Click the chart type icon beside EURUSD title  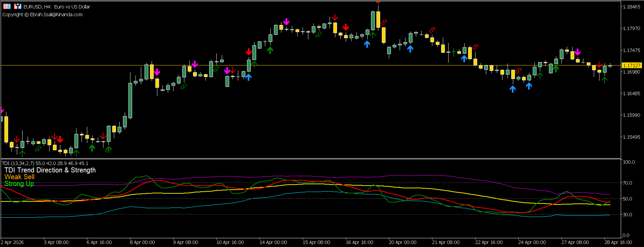click(18, 6)
